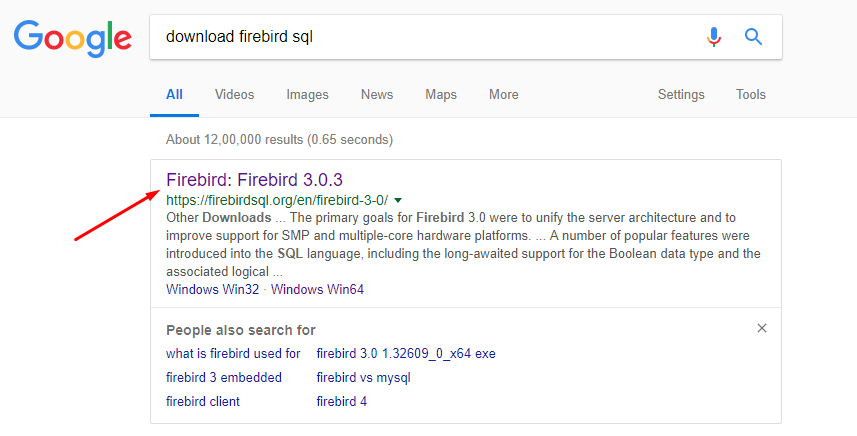The width and height of the screenshot is (857, 436).
Task: Open the More search categories menu
Action: click(x=503, y=95)
